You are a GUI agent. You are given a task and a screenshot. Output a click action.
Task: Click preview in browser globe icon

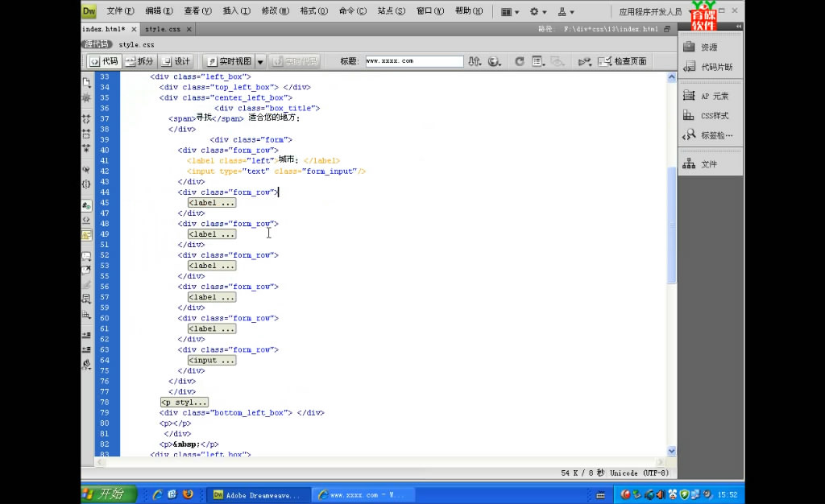click(x=494, y=61)
